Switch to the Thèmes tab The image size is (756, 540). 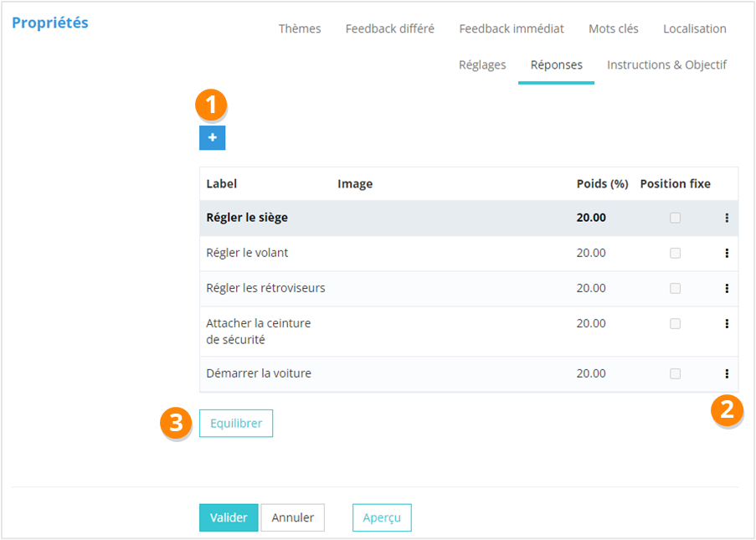300,28
